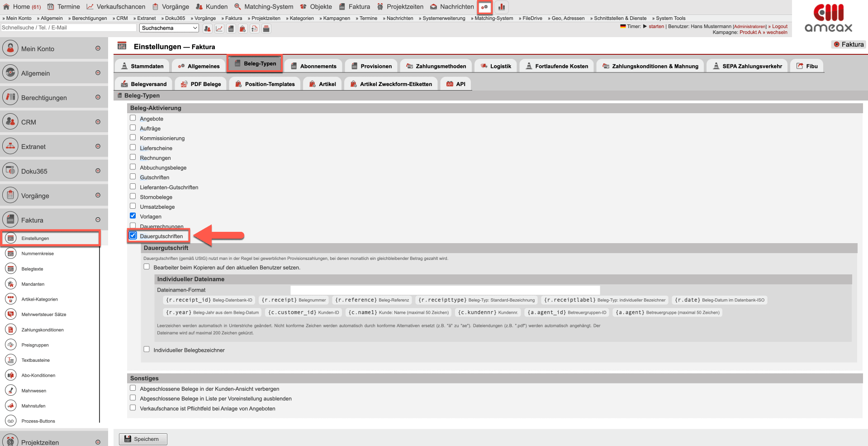868x446 pixels.
Task: Click the Nummernkreise sidebar icon
Action: coord(10,254)
